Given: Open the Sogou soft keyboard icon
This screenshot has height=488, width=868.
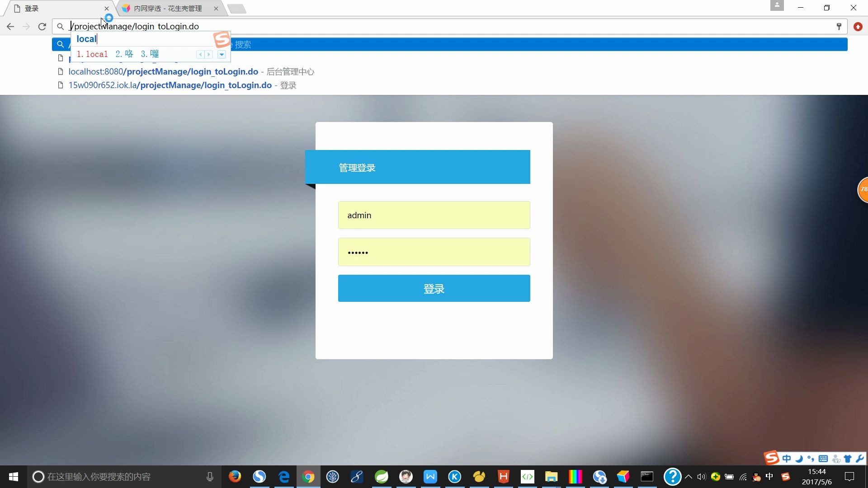Looking at the screenshot, I should [823, 459].
